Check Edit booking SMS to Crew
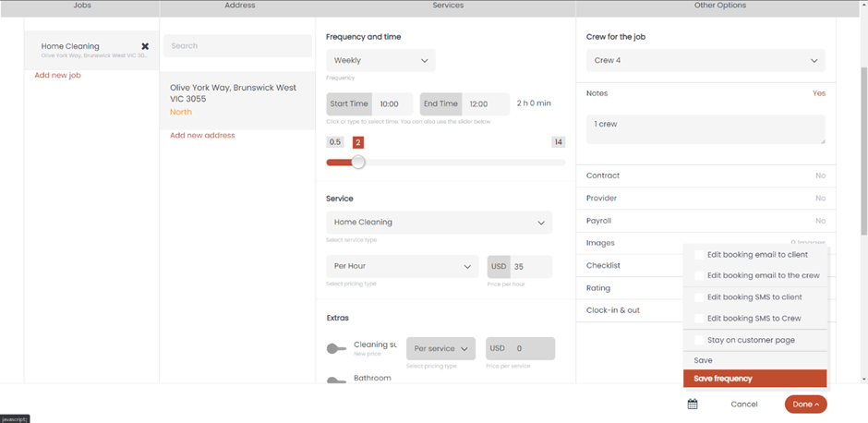The image size is (868, 423). point(699,319)
